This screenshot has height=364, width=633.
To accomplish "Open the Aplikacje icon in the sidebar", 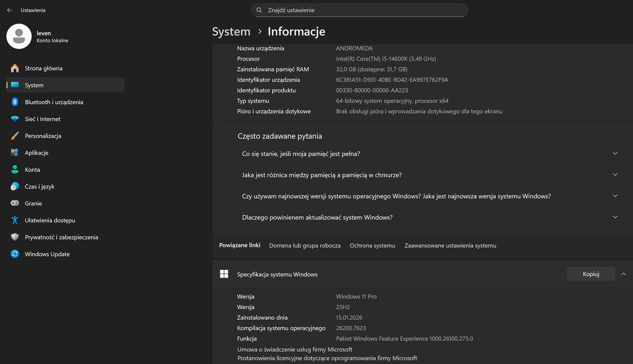I will pyautogui.click(x=15, y=153).
